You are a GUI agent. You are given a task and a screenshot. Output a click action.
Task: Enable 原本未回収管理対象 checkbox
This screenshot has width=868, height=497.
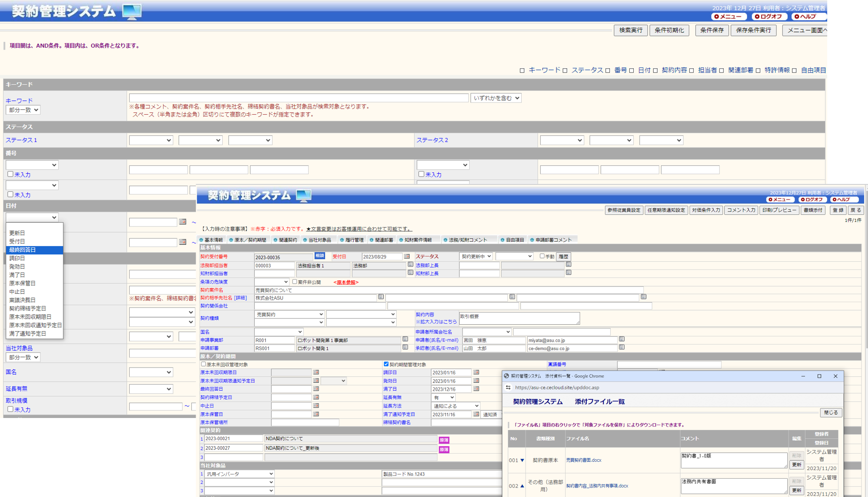[204, 364]
